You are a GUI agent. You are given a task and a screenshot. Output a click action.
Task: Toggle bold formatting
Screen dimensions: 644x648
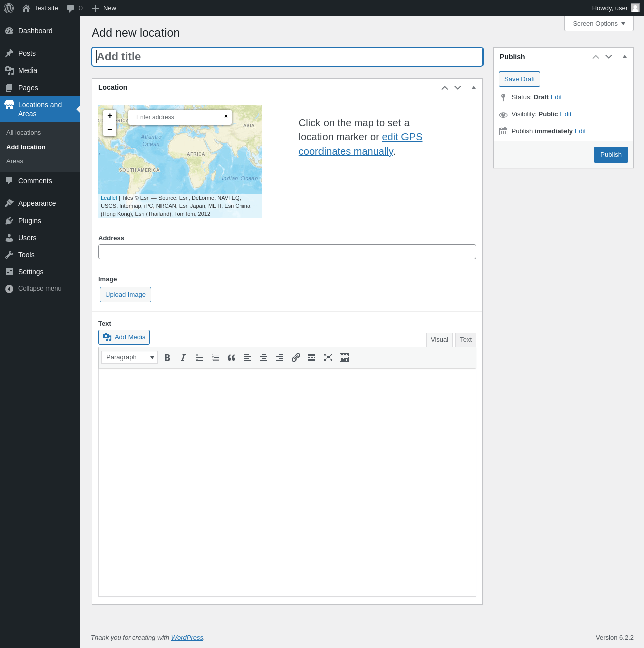(x=167, y=357)
